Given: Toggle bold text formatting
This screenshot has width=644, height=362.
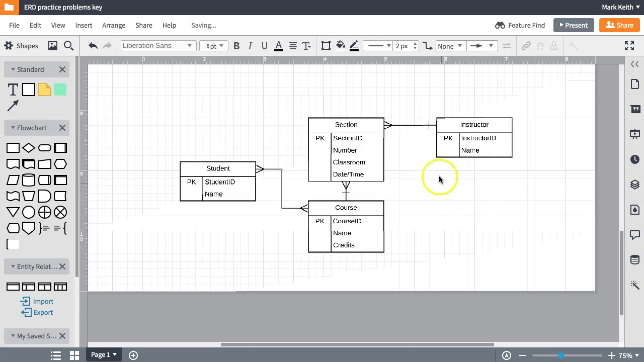Looking at the screenshot, I should pos(236,46).
